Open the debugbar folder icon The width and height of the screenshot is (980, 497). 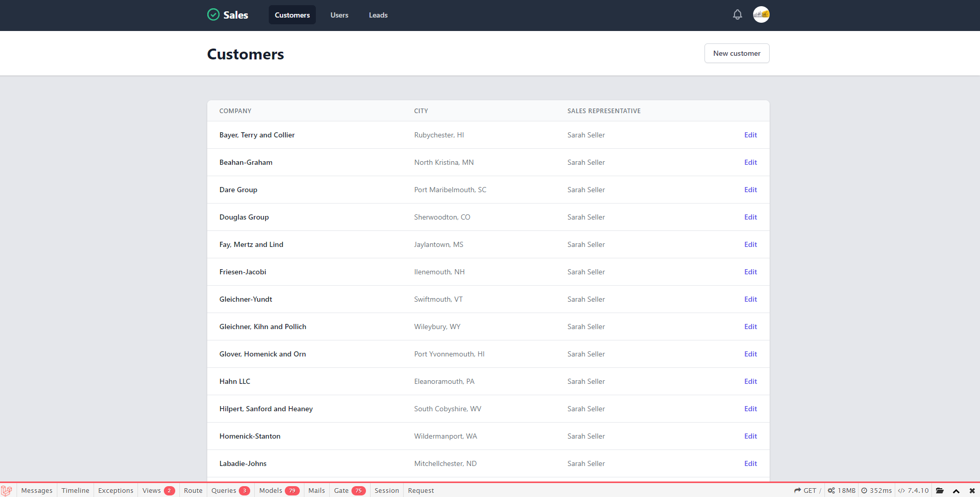940,490
